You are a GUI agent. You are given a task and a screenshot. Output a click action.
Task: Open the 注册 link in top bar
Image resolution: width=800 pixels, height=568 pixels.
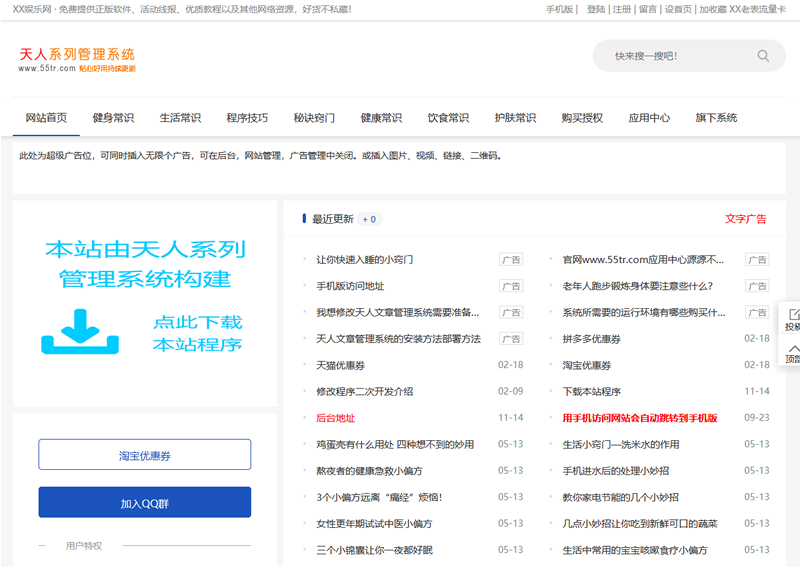pos(622,9)
